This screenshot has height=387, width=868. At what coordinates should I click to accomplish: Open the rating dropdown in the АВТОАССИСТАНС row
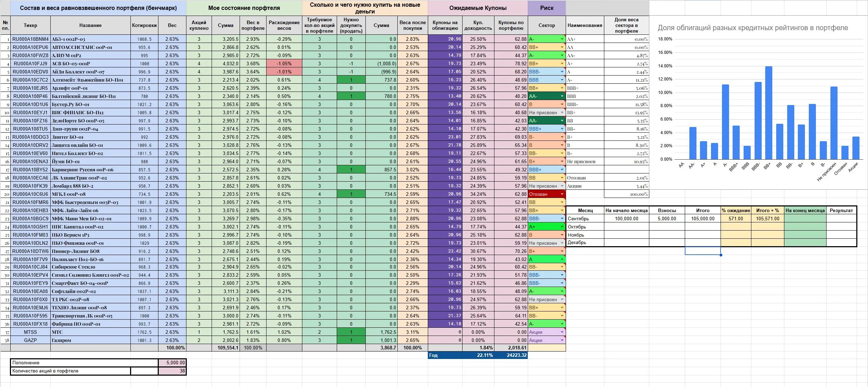pyautogui.click(x=562, y=47)
